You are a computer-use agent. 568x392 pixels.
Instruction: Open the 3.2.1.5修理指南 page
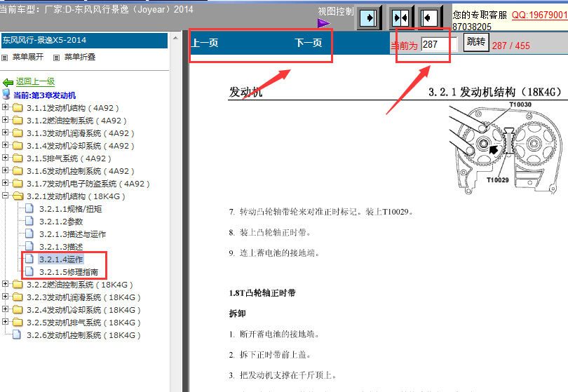(69, 271)
